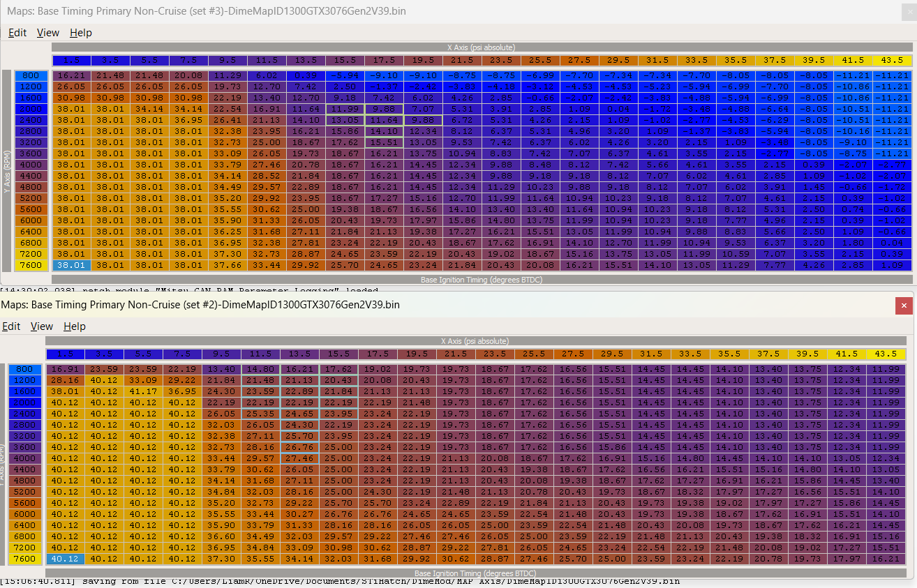Screen dimensions: 917x588
Task: Open View menu in set #2 map window
Action: click(42, 326)
